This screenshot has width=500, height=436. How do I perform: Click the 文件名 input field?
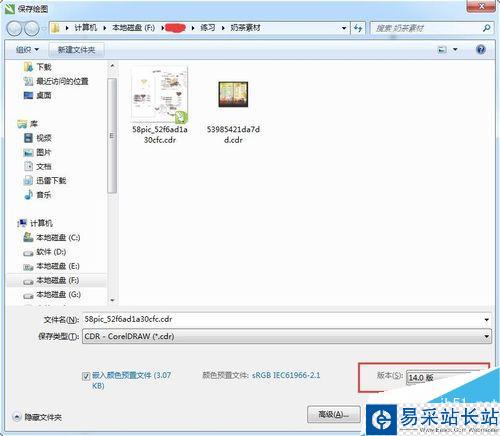283,319
